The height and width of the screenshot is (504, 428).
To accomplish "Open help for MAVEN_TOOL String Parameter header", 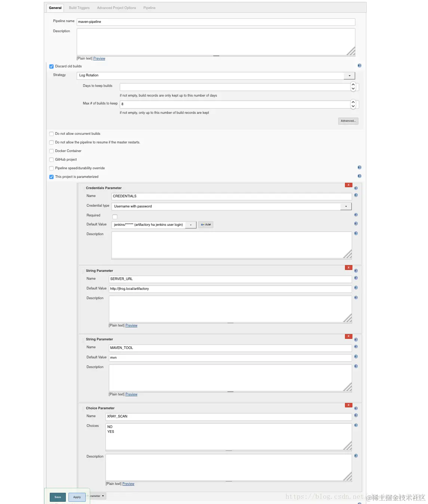I will click(356, 340).
